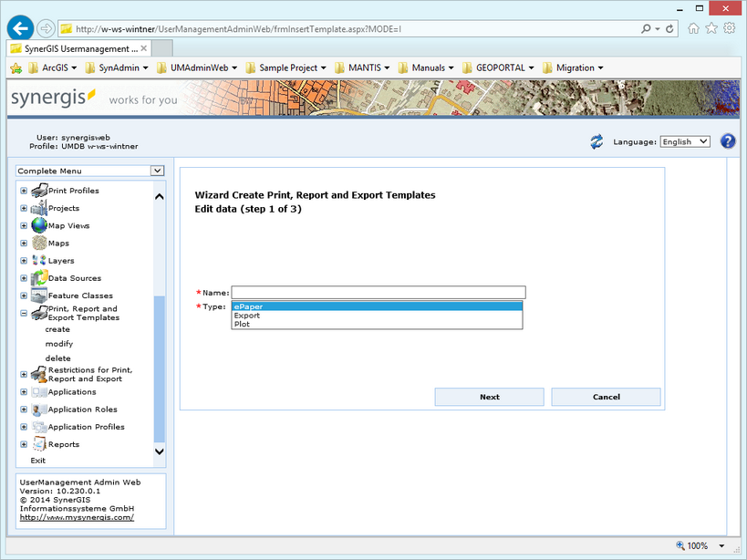Open the help question mark icon

[x=727, y=140]
